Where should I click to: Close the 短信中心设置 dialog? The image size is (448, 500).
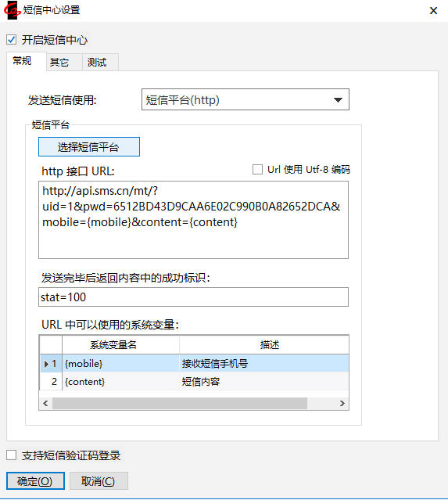(433, 11)
